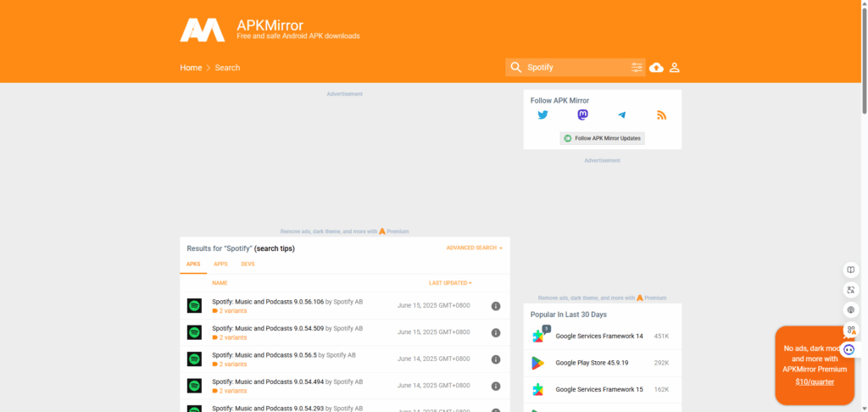This screenshot has width=868, height=412.
Task: Click Spotify app icon for 9.0.54.494
Action: [x=194, y=386]
